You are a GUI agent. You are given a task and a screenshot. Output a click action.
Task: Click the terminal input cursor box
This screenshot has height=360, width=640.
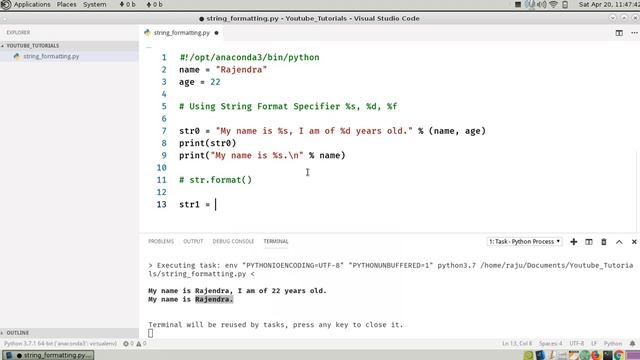click(151, 333)
